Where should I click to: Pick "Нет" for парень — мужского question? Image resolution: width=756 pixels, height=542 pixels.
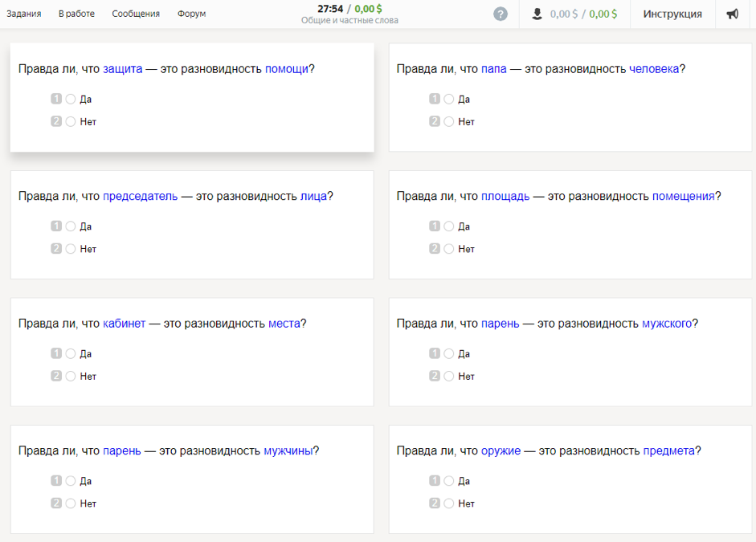pos(449,376)
